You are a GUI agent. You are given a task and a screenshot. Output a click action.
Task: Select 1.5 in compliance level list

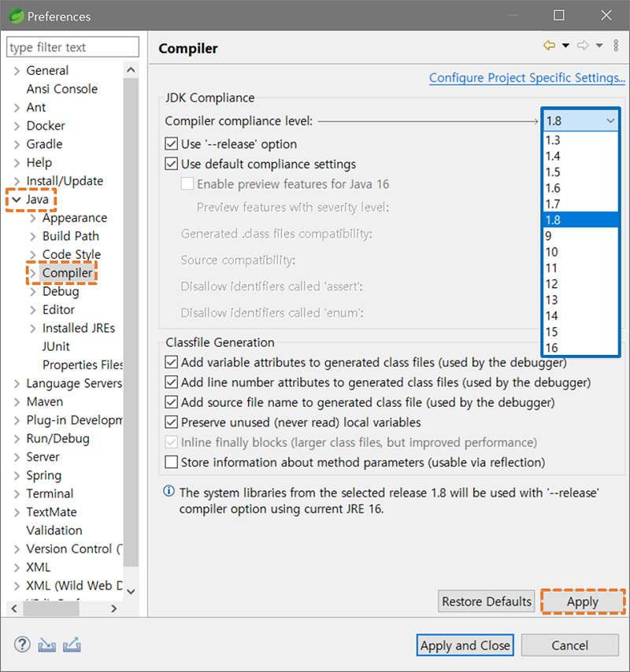point(580,172)
